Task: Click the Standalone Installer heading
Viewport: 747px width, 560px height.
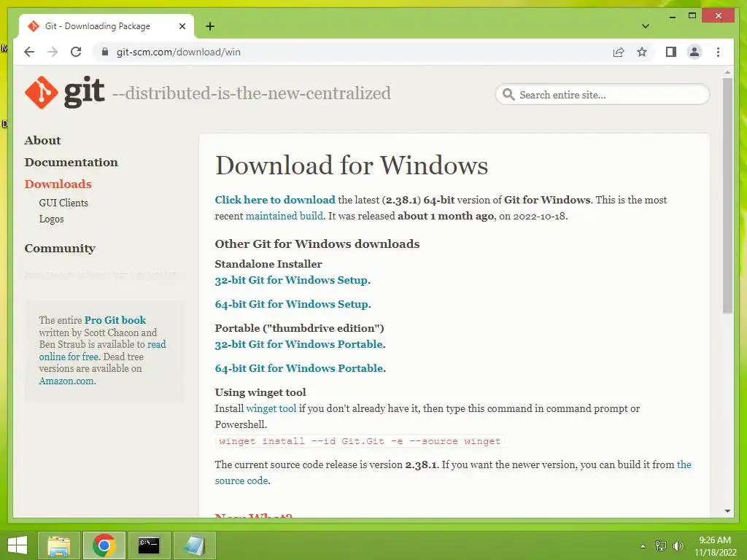Action: (x=268, y=264)
